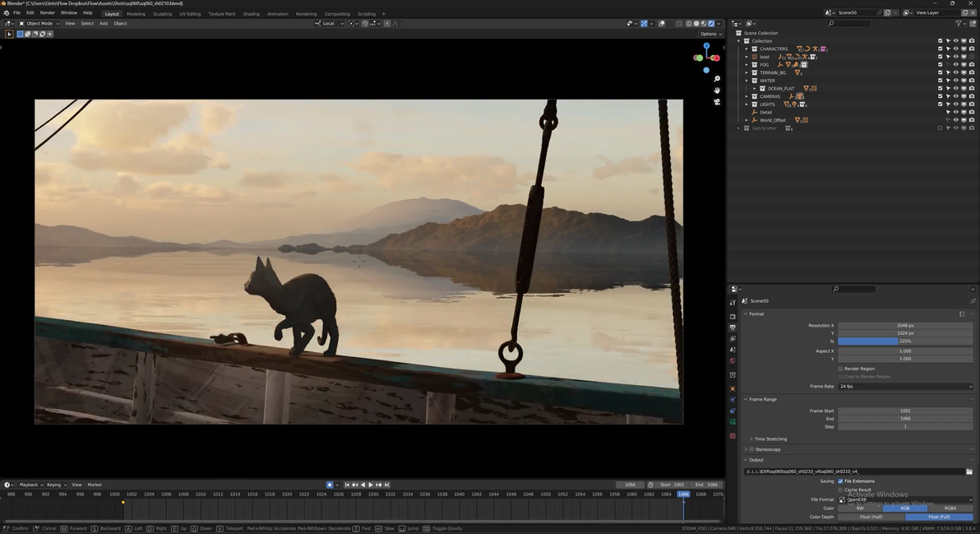The width and height of the screenshot is (980, 534).
Task: Open the Object Mode dropdown
Action: click(x=41, y=23)
